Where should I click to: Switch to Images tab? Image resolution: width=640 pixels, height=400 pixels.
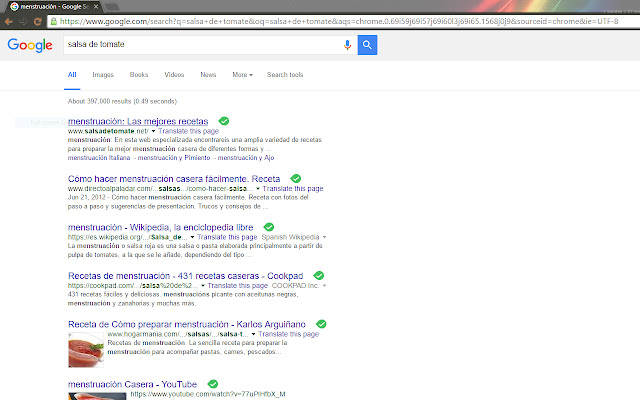tap(103, 75)
